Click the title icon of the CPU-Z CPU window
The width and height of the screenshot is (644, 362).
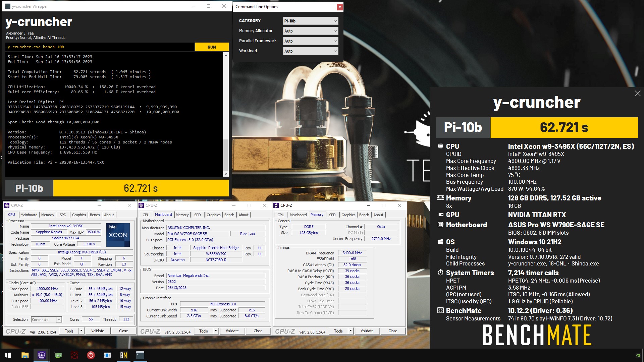tap(7, 205)
